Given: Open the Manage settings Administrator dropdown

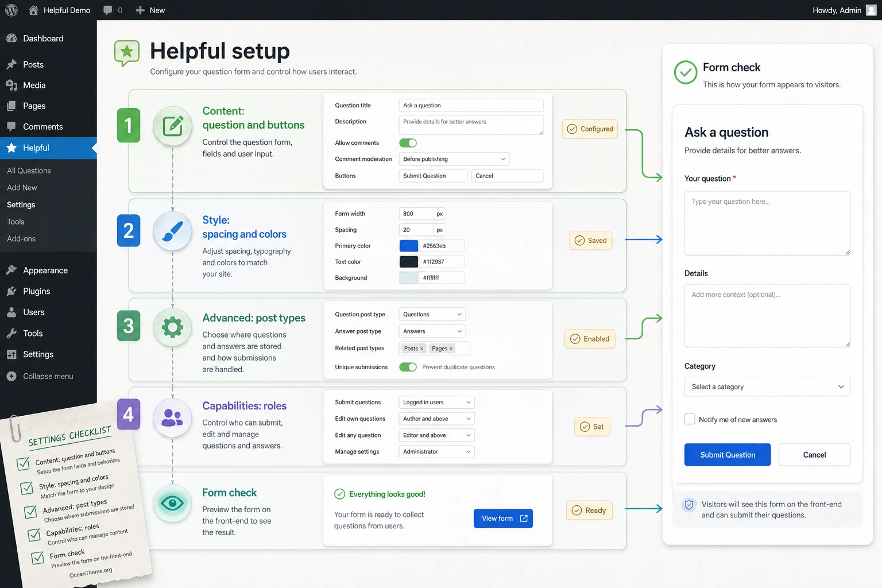Looking at the screenshot, I should (x=437, y=452).
